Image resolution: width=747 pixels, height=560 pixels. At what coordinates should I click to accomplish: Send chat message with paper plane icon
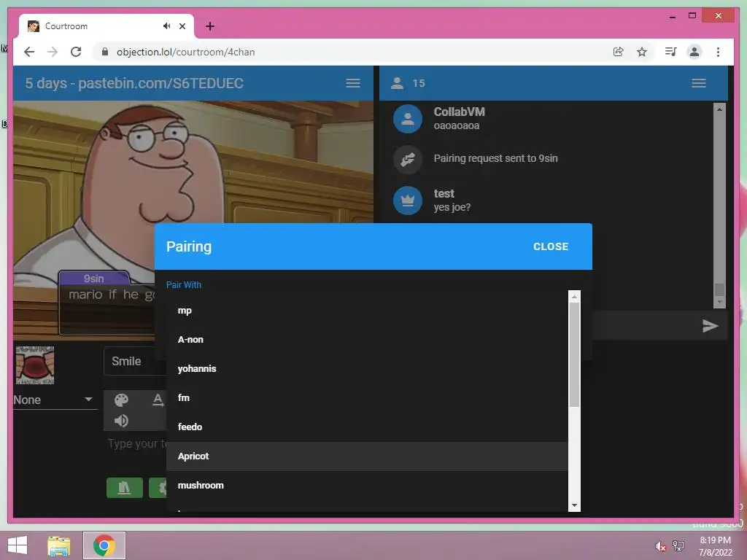pyautogui.click(x=709, y=326)
